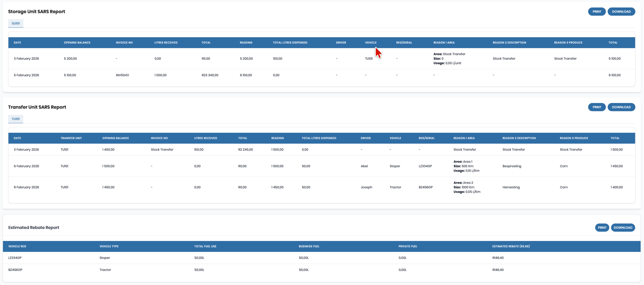Click the Stoper vehicle cell in transfer table

[x=395, y=166]
